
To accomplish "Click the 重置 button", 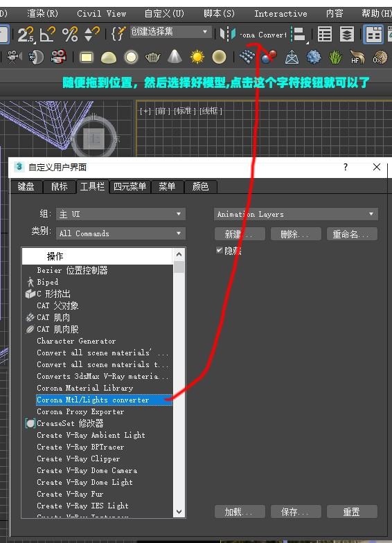I will [352, 511].
